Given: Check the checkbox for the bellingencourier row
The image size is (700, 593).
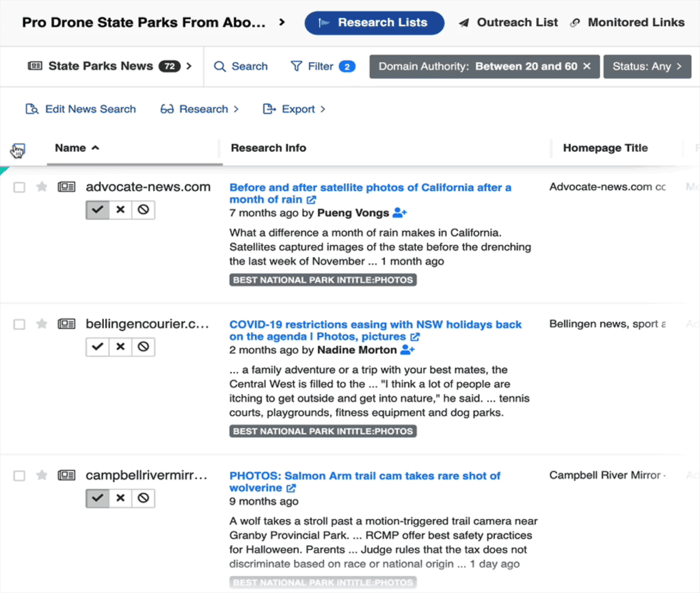Looking at the screenshot, I should coord(19,324).
